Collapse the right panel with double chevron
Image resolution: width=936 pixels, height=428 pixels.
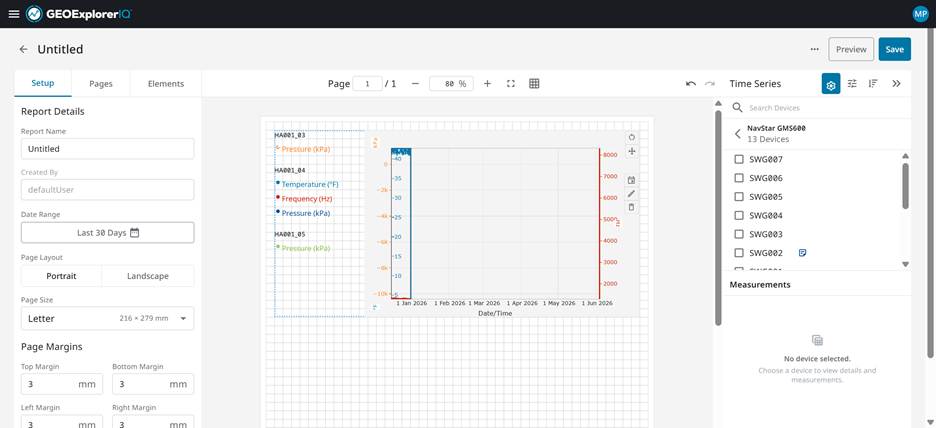point(896,84)
